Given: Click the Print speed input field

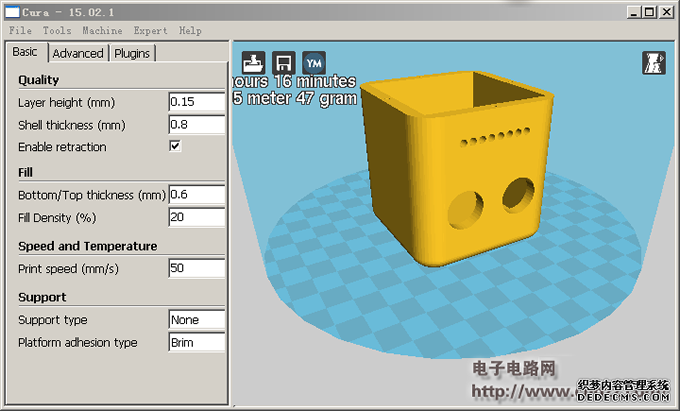Looking at the screenshot, I should (196, 268).
